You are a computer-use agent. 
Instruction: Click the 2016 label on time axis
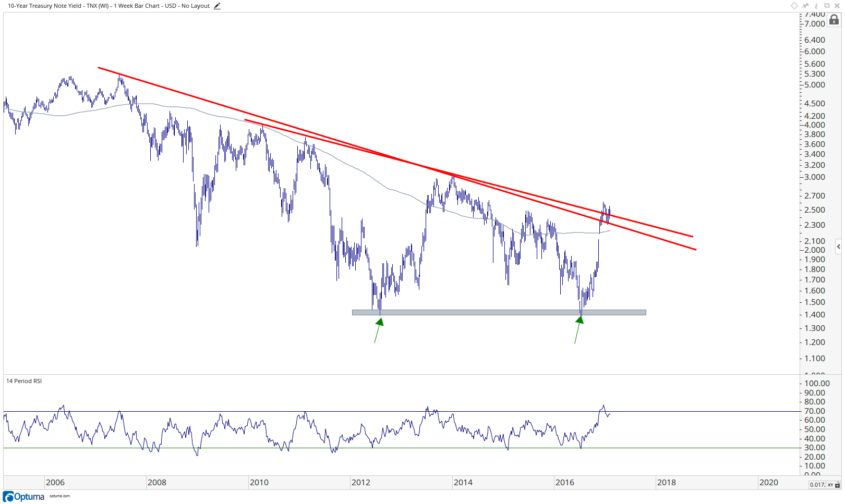point(565,483)
